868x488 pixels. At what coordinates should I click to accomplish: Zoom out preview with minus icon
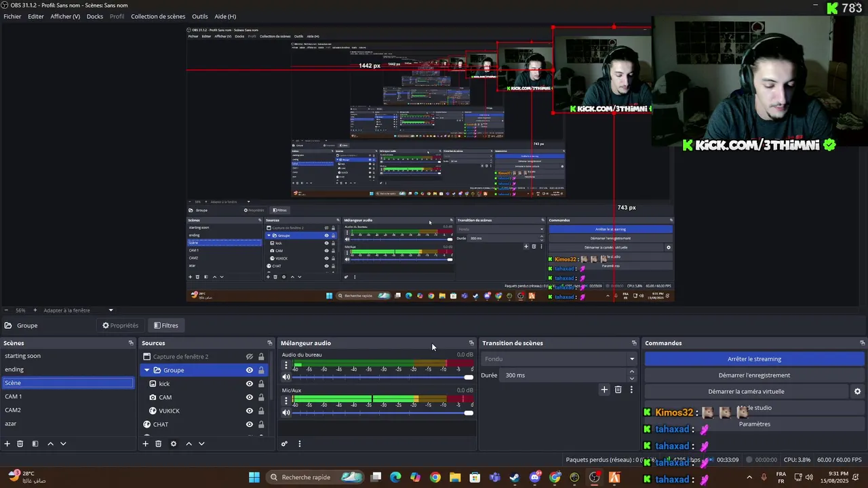[7, 310]
